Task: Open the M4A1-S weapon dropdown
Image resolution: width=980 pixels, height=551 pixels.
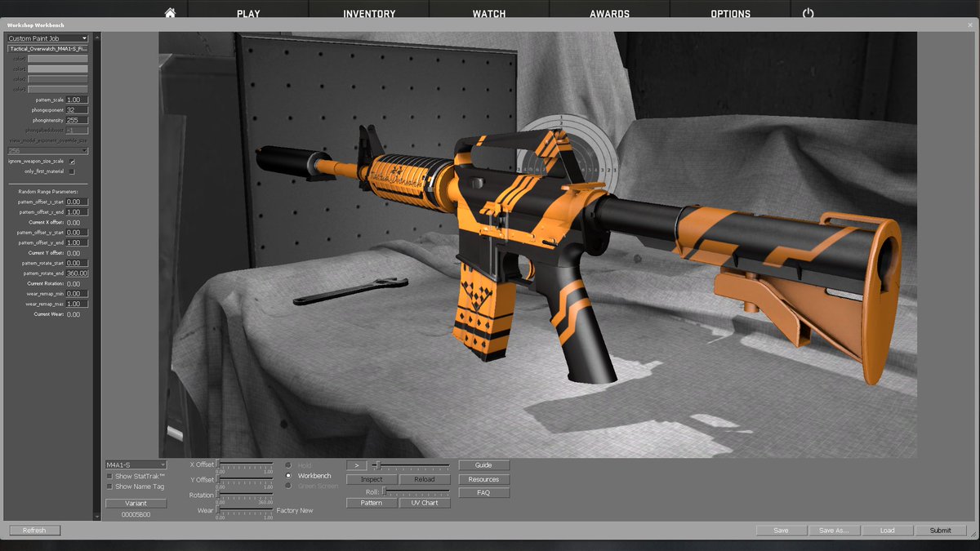Action: 136,464
